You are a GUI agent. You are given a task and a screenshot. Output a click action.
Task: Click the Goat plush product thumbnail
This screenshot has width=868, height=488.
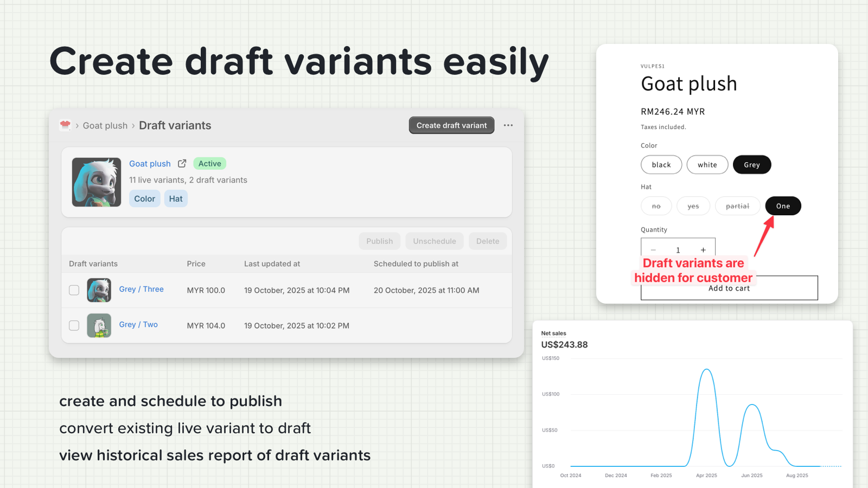click(x=97, y=182)
